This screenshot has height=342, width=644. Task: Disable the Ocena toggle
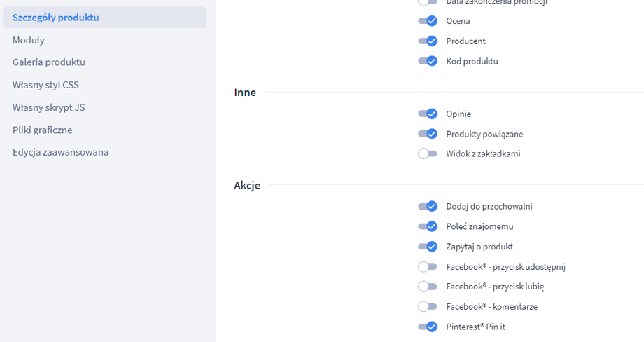(428, 21)
